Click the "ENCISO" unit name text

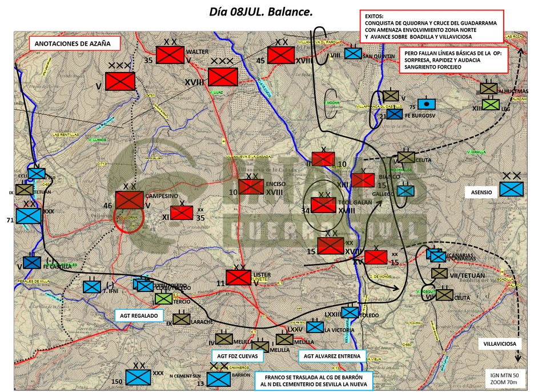(x=276, y=184)
